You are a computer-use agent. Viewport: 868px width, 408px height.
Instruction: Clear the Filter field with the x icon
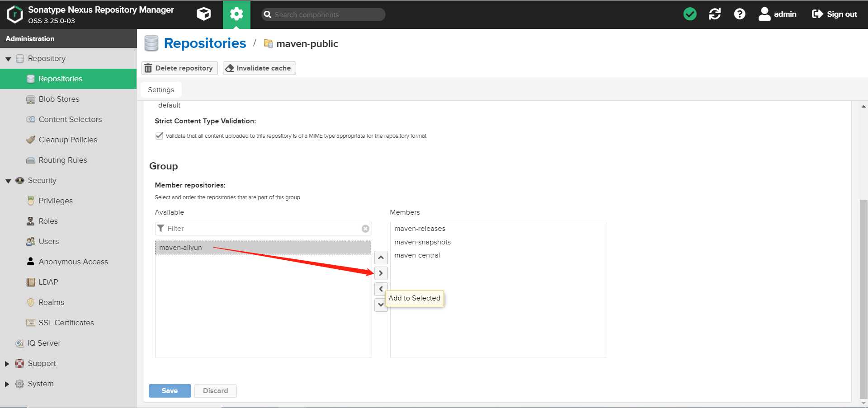pos(366,229)
